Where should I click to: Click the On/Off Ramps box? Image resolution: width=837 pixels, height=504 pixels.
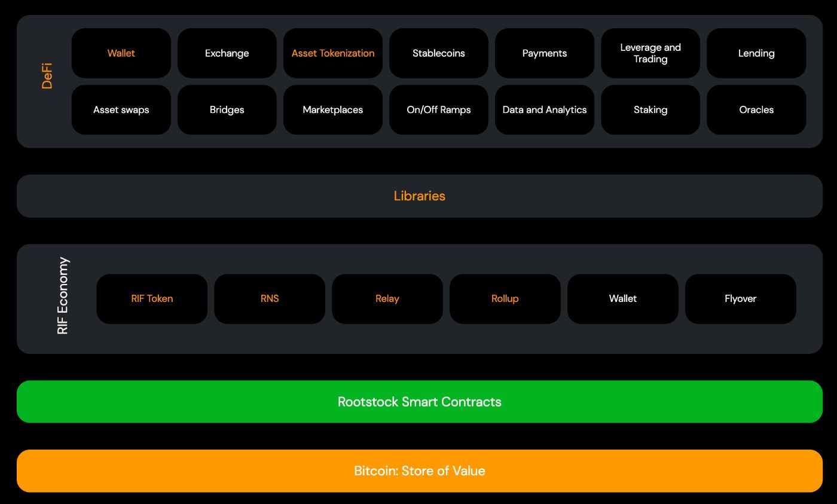tap(439, 109)
